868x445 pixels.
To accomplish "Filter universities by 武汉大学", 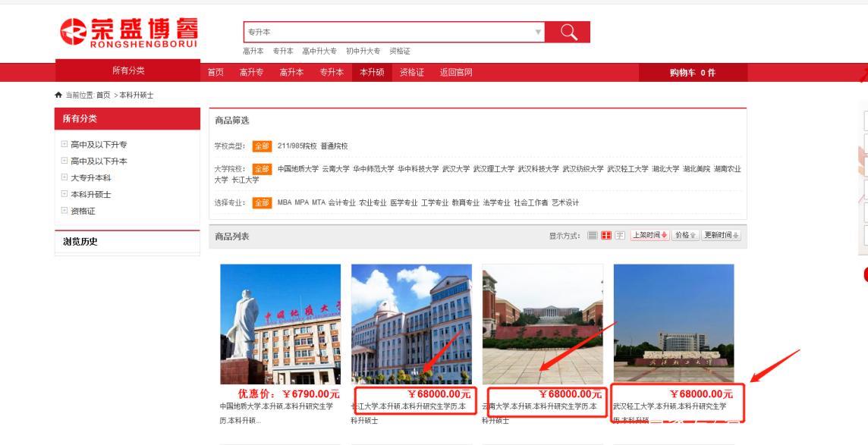I will coord(455,169).
